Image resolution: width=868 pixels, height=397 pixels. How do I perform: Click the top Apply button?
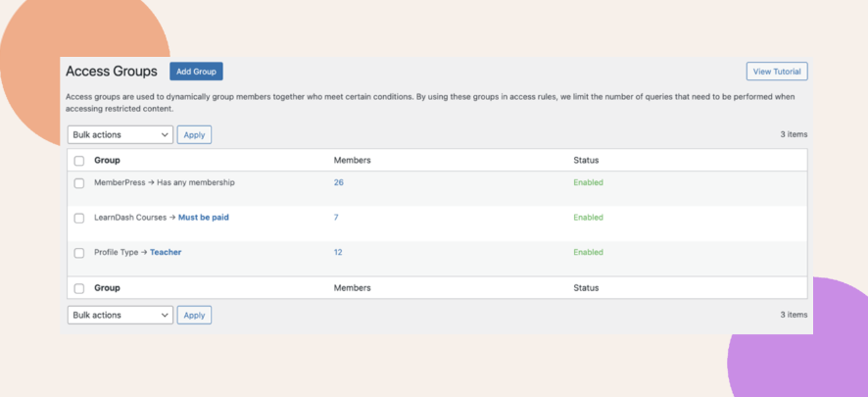pos(194,134)
